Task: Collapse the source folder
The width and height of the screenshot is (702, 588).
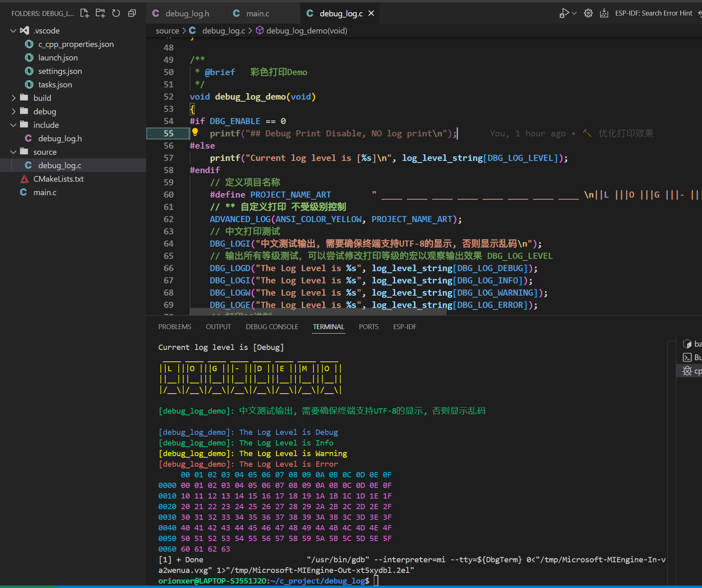Action: (x=73, y=152)
